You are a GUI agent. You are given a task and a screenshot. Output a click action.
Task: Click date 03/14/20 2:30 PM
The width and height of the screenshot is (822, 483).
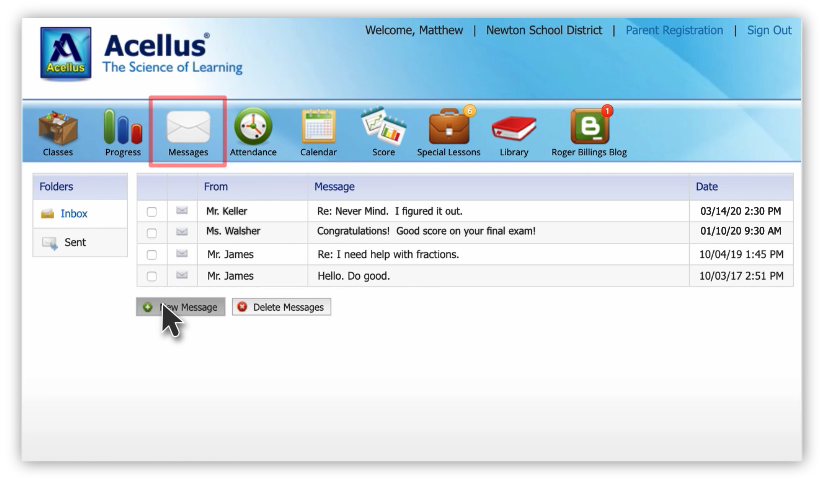point(741,211)
